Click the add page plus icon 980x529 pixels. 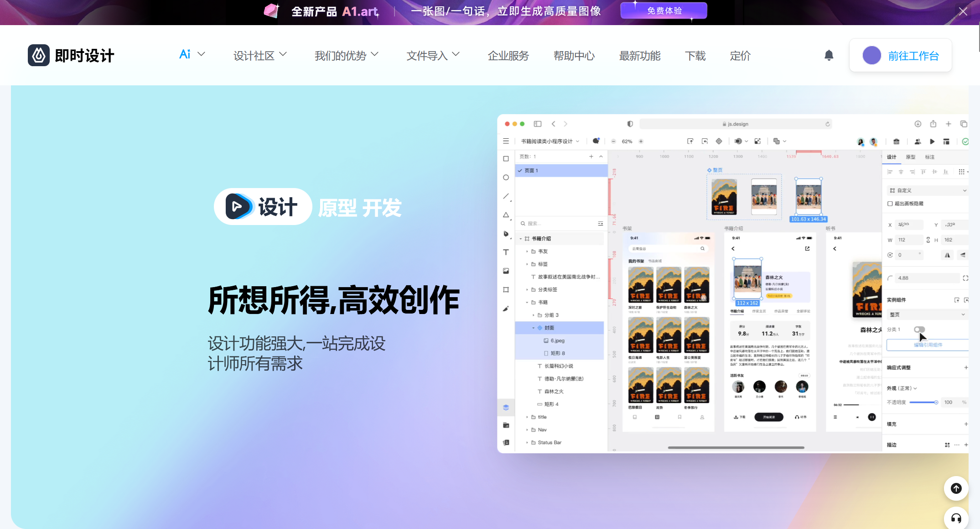(591, 157)
